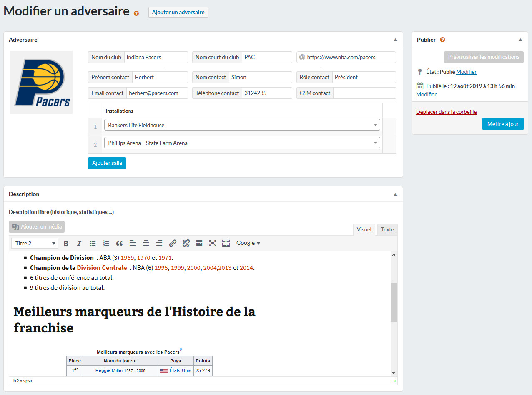Viewport: 532px width, 395px height.
Task: Collapse the Publier panel
Action: tap(520, 40)
